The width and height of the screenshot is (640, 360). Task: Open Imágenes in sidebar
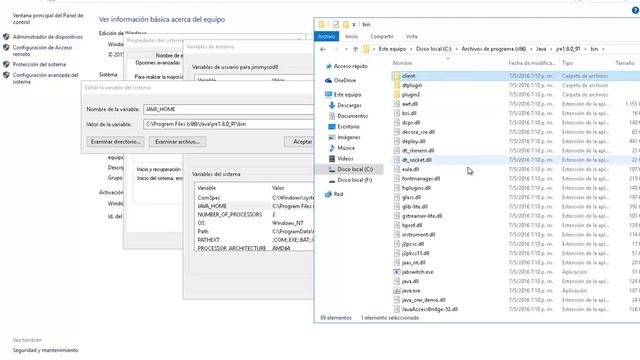tap(349, 137)
